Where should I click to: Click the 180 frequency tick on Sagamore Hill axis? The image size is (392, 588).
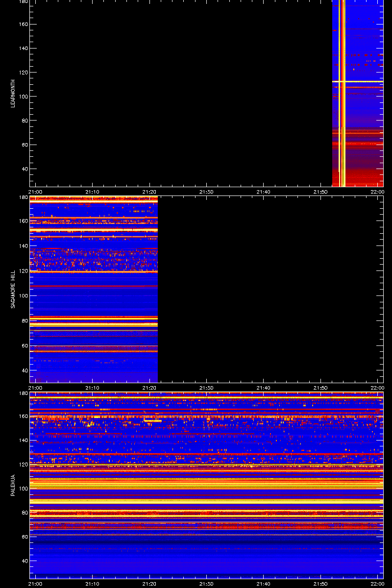(23, 198)
